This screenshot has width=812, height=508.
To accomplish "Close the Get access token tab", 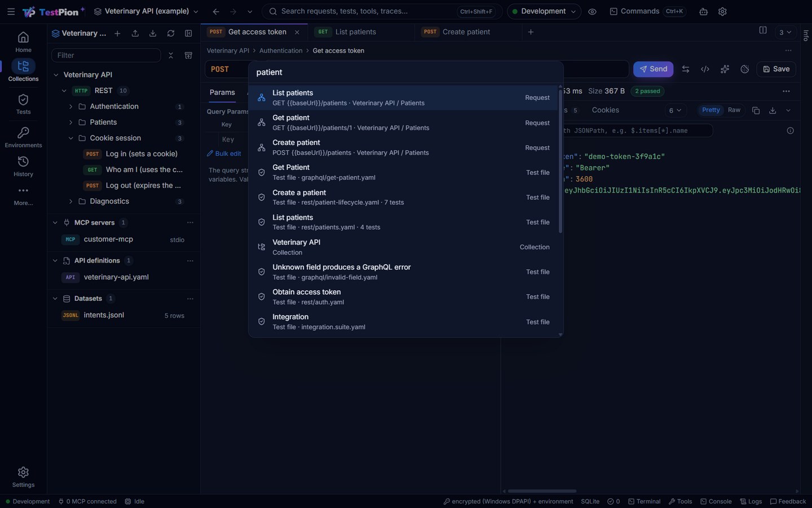I will (x=297, y=32).
